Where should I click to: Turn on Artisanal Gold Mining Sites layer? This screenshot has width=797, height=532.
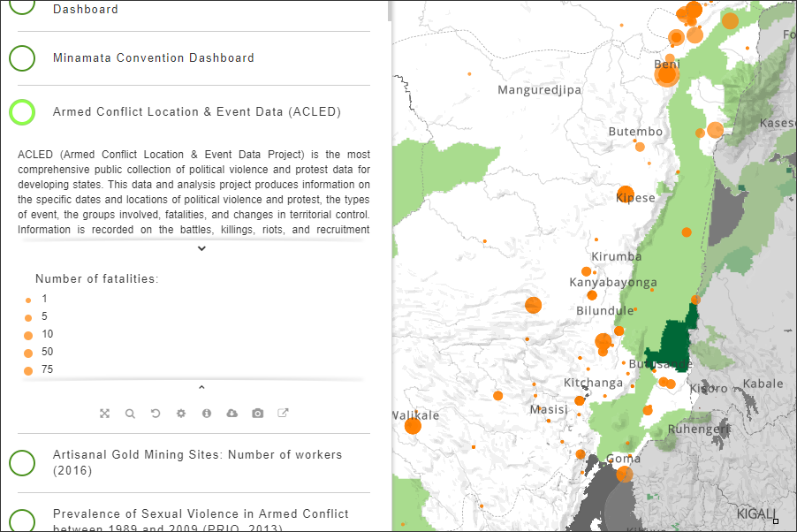22,462
